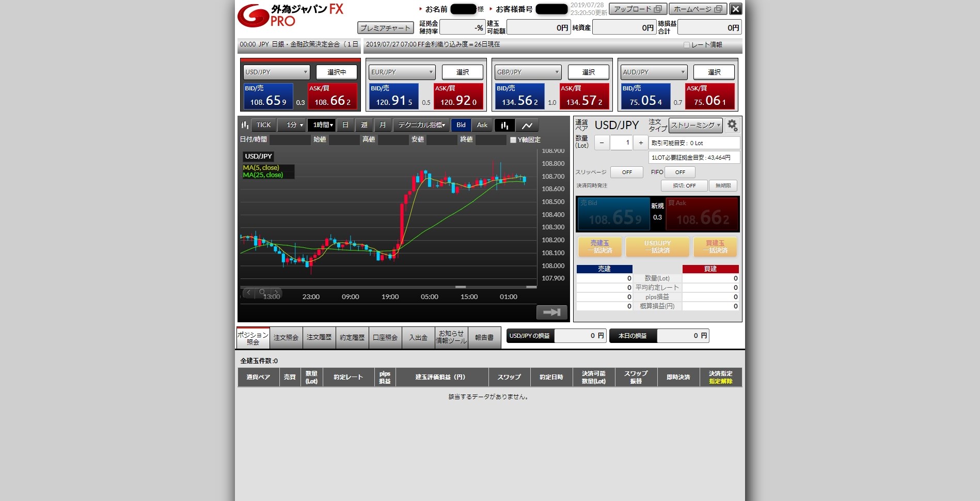Click the 外為ジャパンFX PRO logo
This screenshot has width=980, height=501.
[290, 16]
